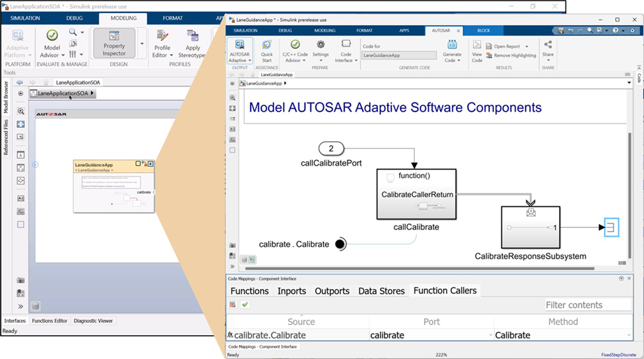
Task: Click the update mappings icon in Code Mappings
Action: (232, 305)
